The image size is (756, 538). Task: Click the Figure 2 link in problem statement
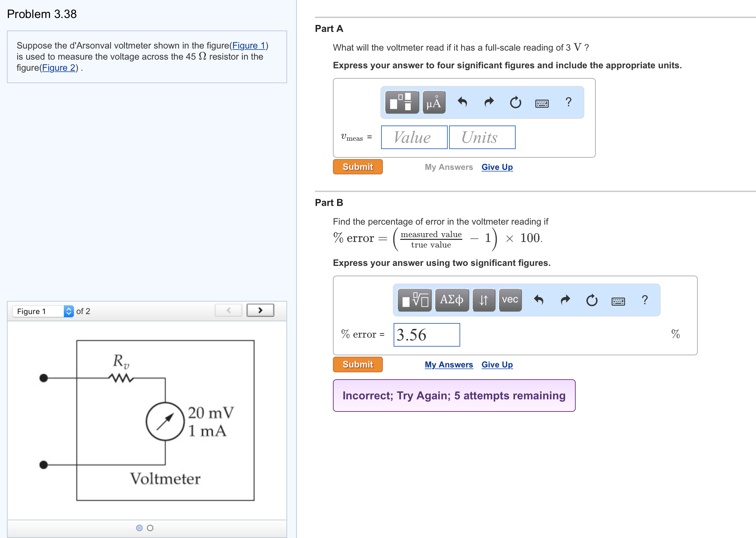59,68
